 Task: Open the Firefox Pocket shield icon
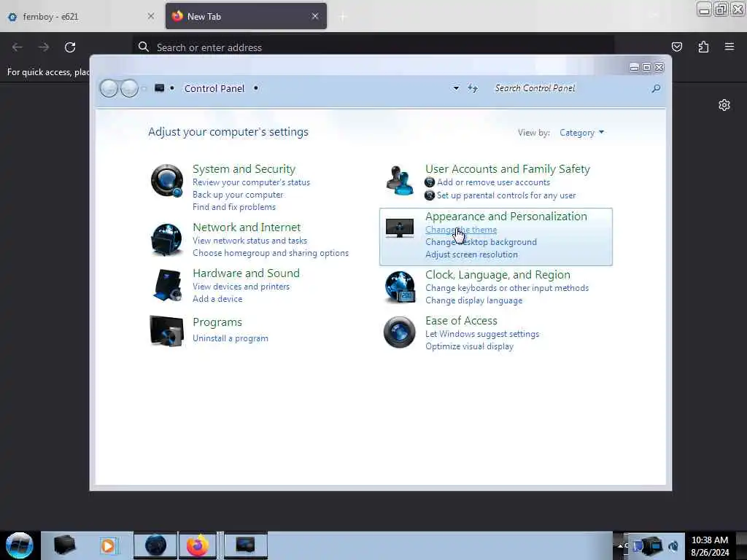pyautogui.click(x=676, y=47)
